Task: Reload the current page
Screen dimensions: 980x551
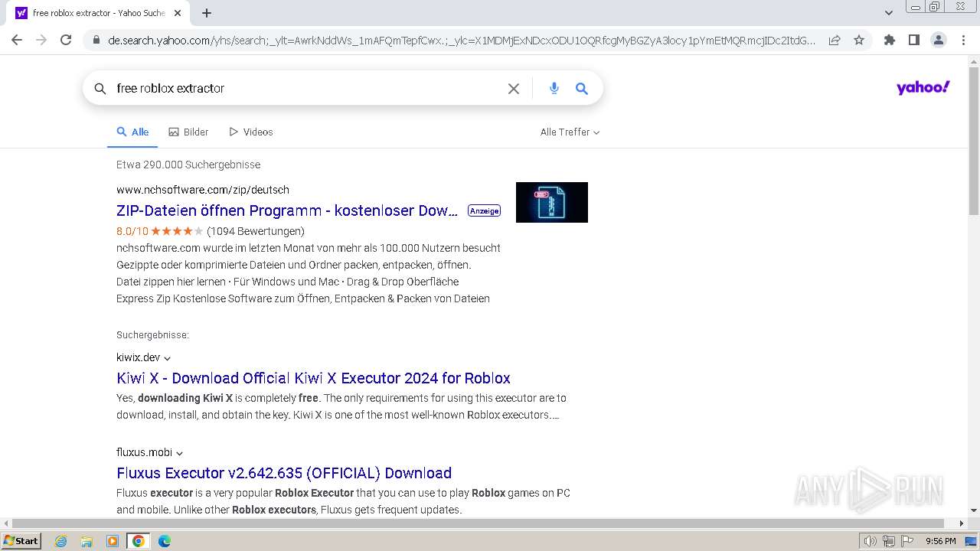Action: coord(66,40)
